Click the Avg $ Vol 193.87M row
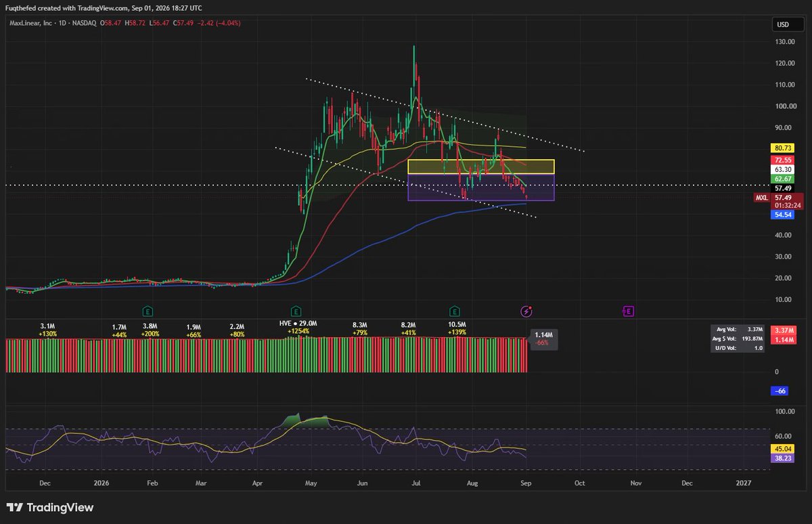The height and width of the screenshot is (524, 812). click(x=736, y=339)
